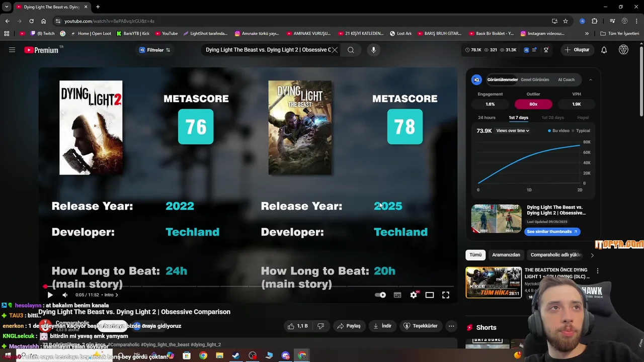Show more bookmarks overflow chevron
The image size is (644, 362).
pos(587,34)
